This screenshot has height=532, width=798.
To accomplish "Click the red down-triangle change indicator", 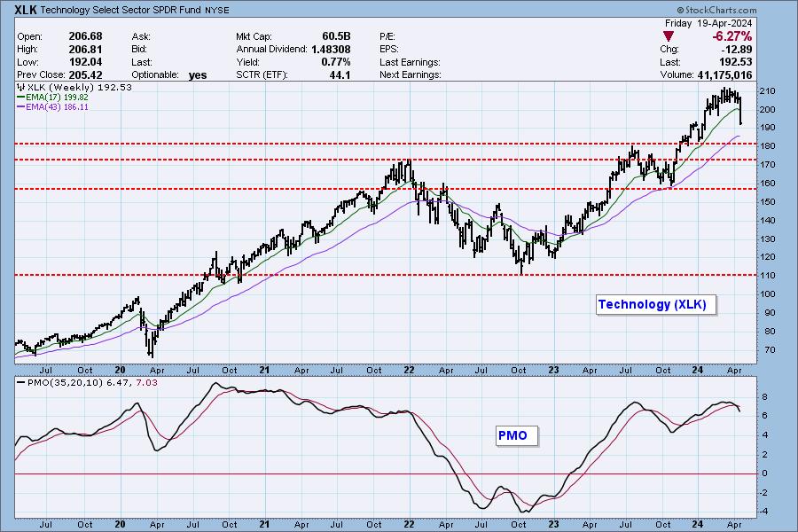I will point(669,36).
